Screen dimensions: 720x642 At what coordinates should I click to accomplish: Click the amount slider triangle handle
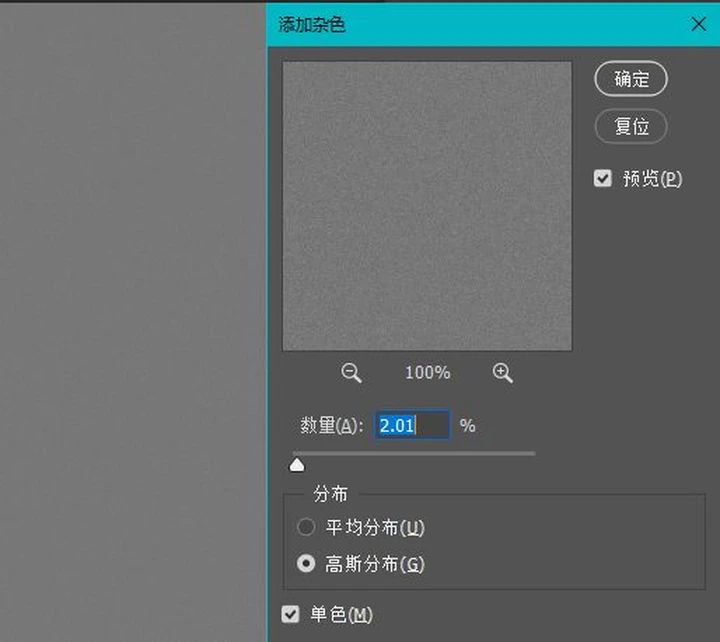click(297, 465)
